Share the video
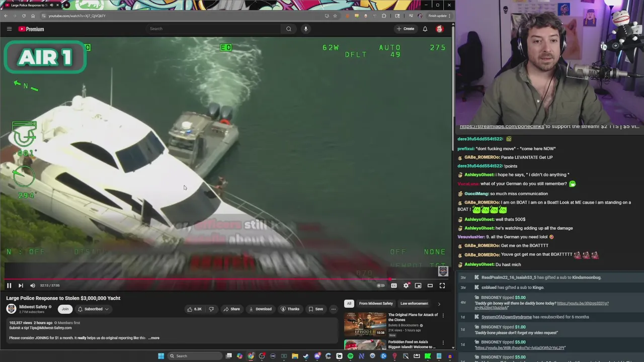The height and width of the screenshot is (362, 644). point(231,309)
